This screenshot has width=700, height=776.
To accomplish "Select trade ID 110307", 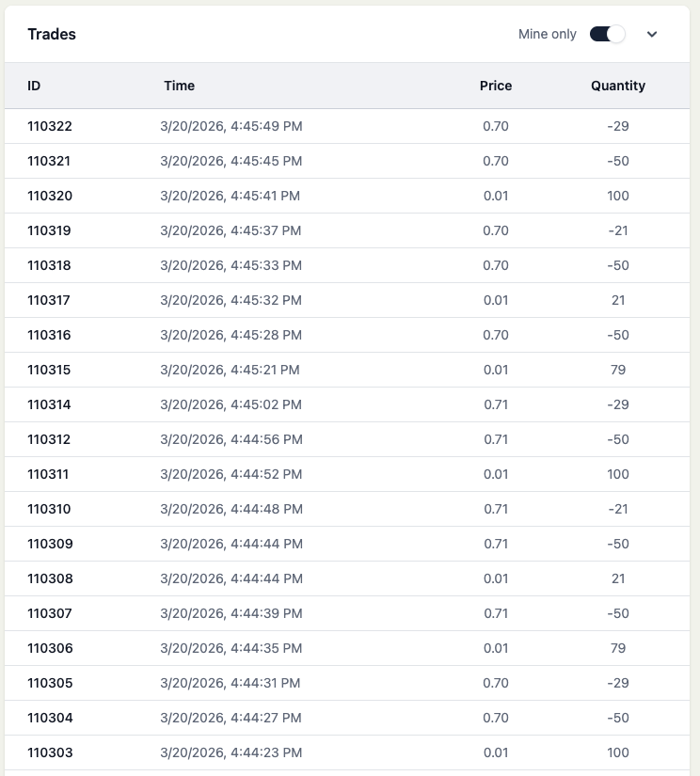I will 50,613.
